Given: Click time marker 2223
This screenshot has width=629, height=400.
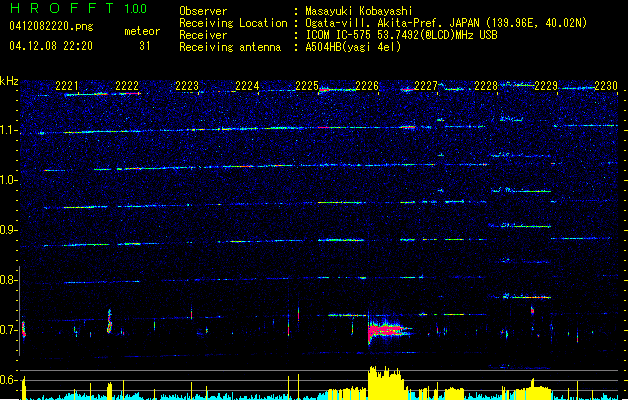Looking at the screenshot, I should point(187,86).
